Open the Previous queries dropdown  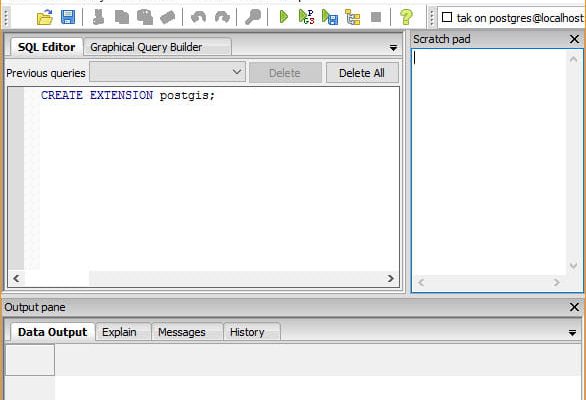[167, 72]
